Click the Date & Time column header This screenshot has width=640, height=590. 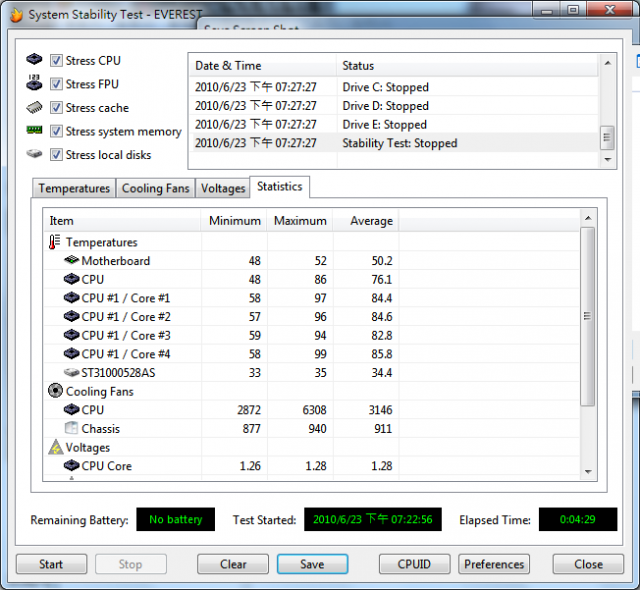pos(262,65)
